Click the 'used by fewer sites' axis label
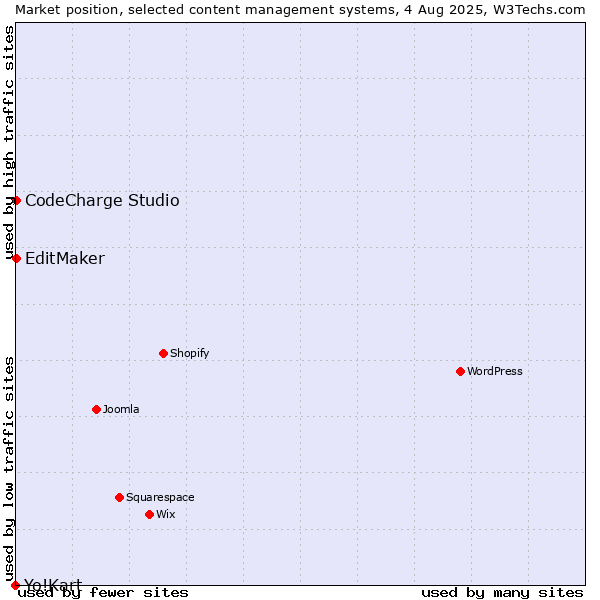600x600 pixels. click(103, 593)
